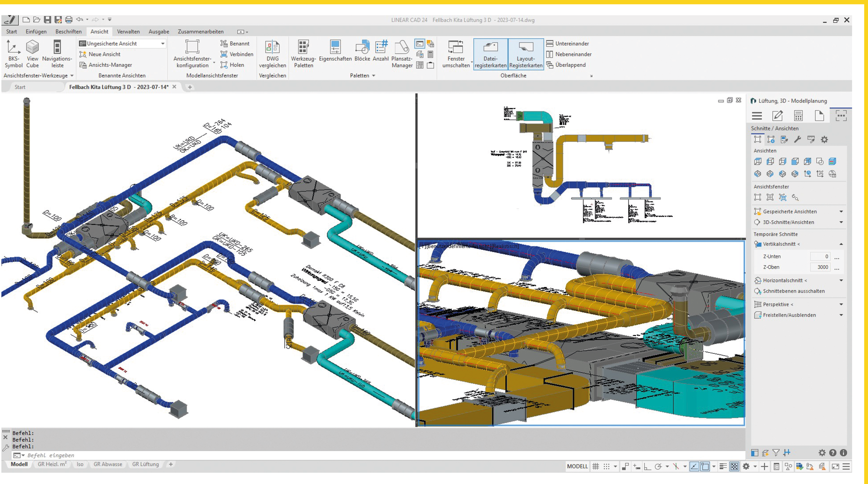The height and width of the screenshot is (484, 868).
Task: Open the Einfügen ribbon tab
Action: point(36,31)
